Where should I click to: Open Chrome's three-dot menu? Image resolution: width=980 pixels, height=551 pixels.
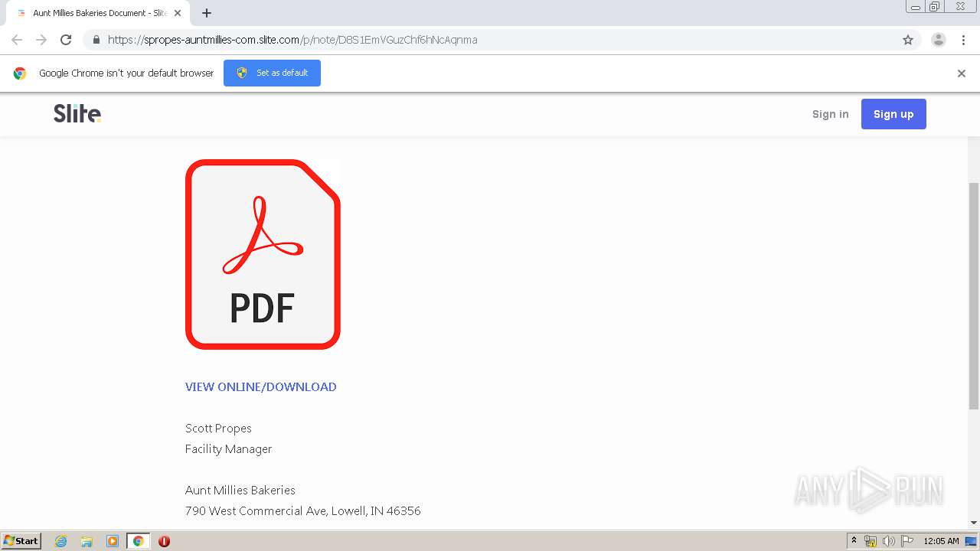point(963,40)
